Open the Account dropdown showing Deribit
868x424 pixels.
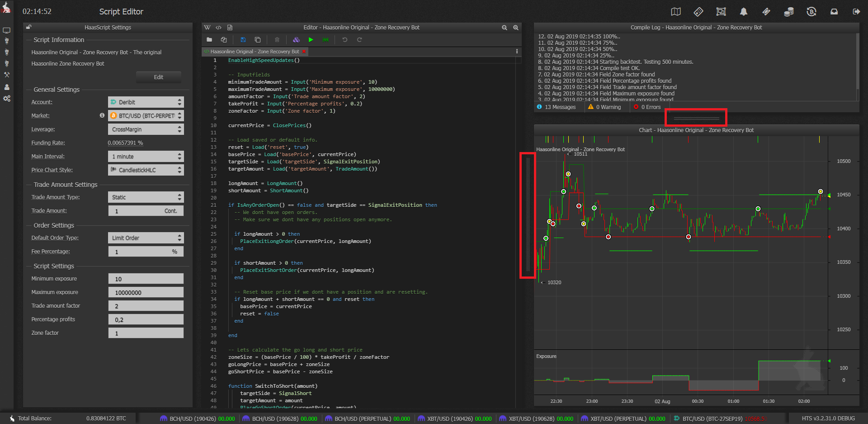(x=146, y=102)
